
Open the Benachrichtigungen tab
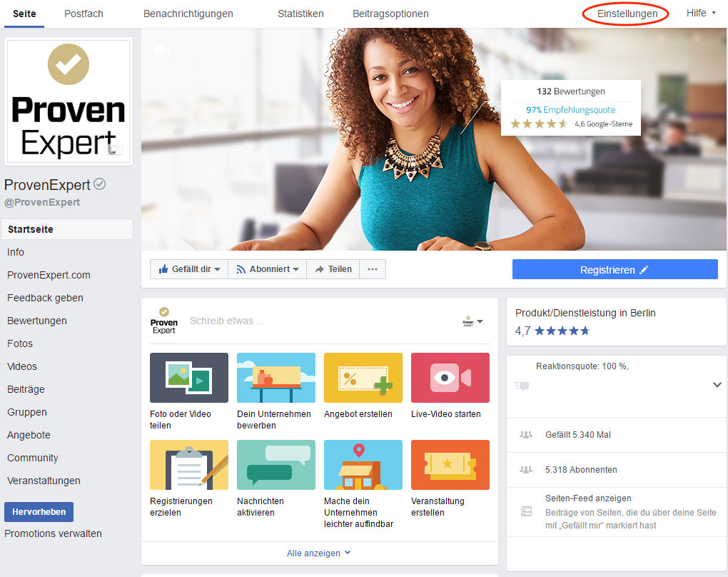[x=188, y=14]
